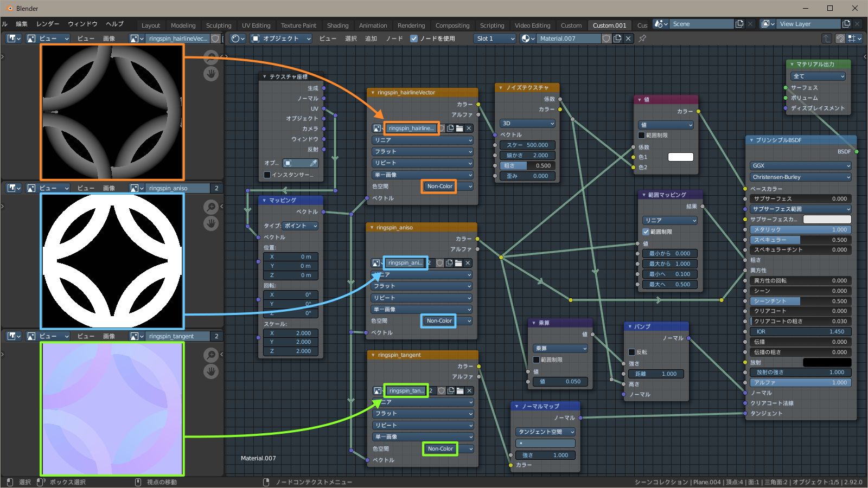
Task: Toggle the ノードを使用 checkbox
Action: [414, 38]
